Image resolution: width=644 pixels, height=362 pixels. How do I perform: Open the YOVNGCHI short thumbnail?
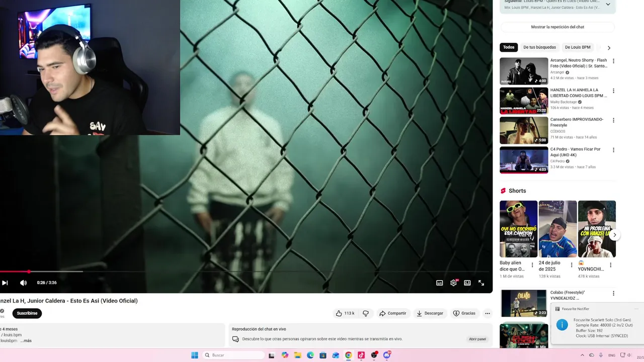point(597,229)
